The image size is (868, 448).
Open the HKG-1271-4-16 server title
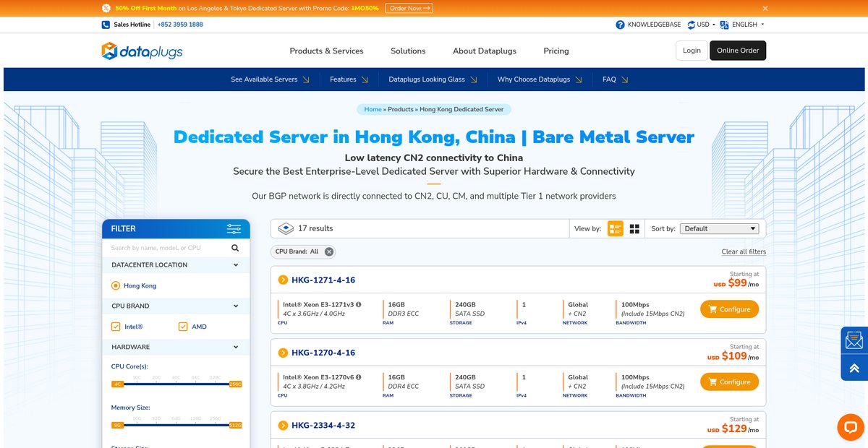point(323,280)
